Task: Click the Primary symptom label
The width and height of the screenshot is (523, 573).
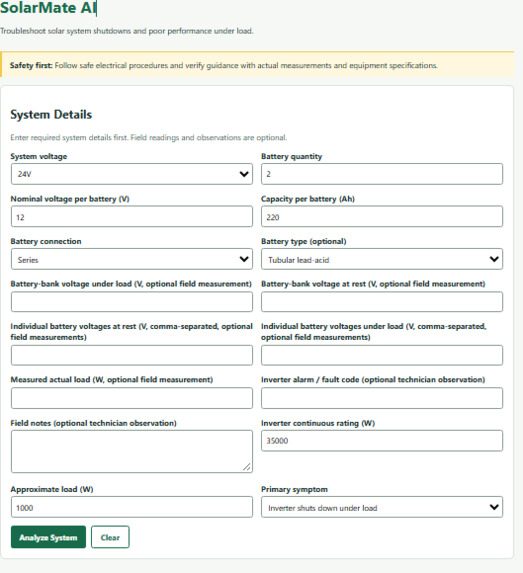Action: pos(294,489)
